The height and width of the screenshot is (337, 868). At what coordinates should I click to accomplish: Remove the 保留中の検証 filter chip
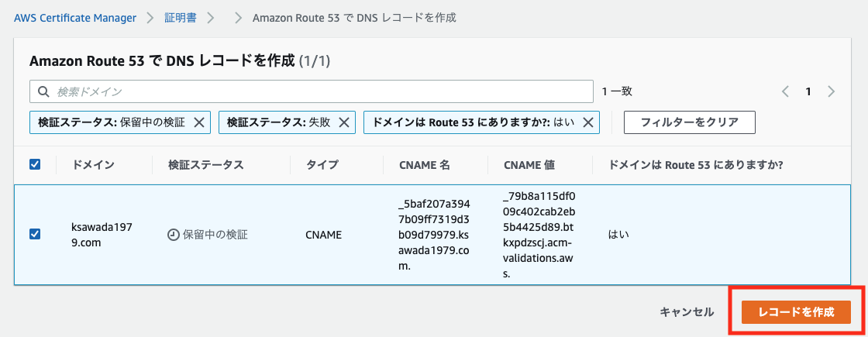[x=199, y=122]
